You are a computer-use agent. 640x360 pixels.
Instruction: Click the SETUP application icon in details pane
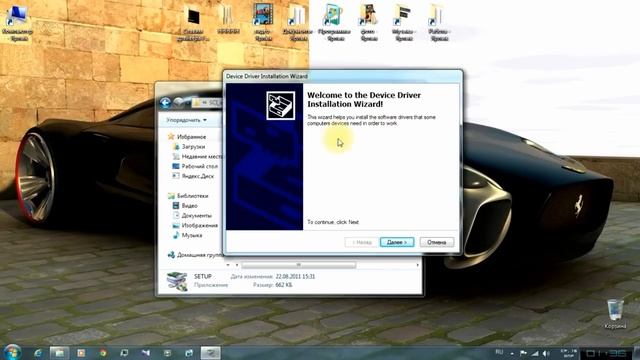[177, 281]
